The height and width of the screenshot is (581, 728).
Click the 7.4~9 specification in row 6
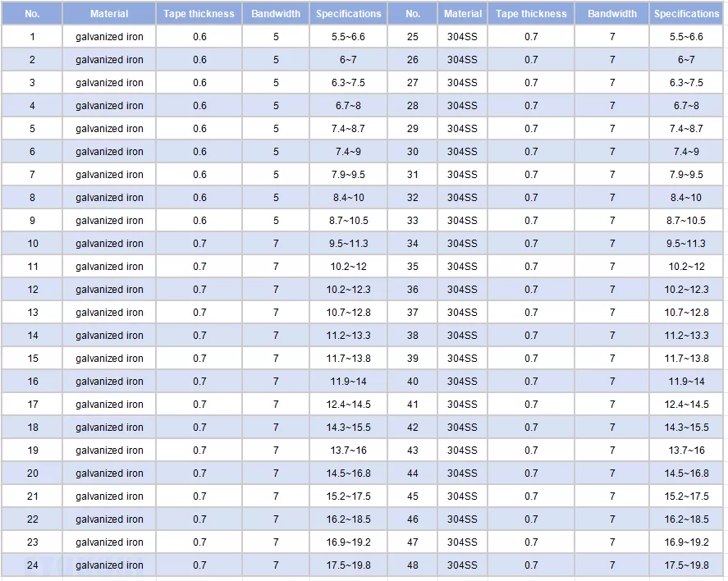click(348, 152)
